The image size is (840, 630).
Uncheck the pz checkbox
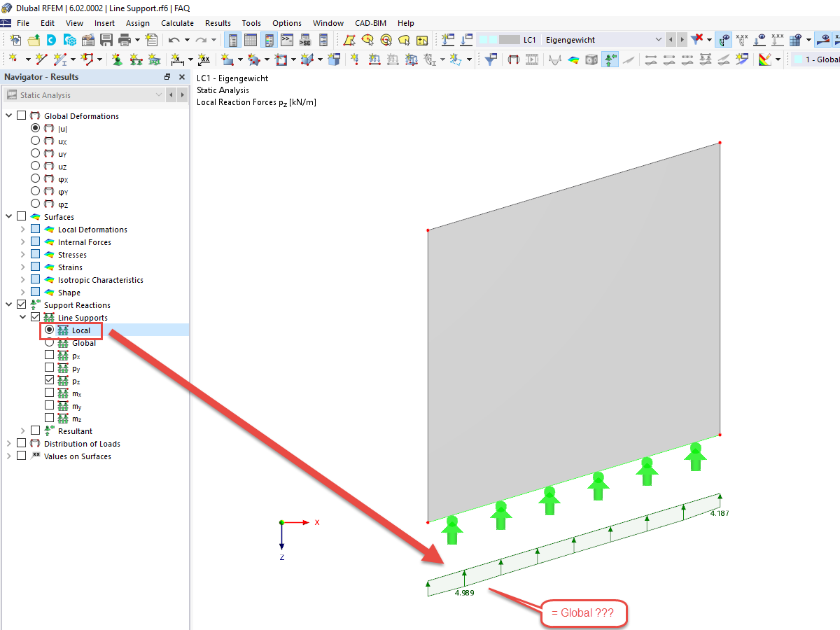49,380
